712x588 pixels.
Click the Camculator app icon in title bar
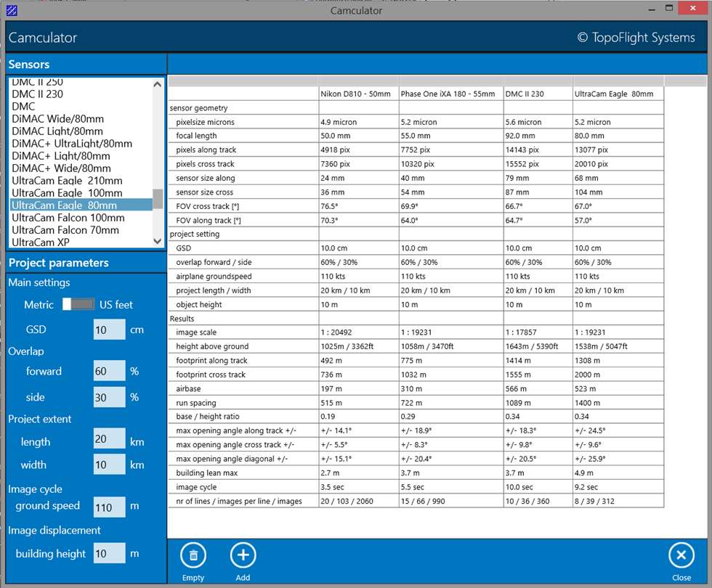(x=12, y=10)
